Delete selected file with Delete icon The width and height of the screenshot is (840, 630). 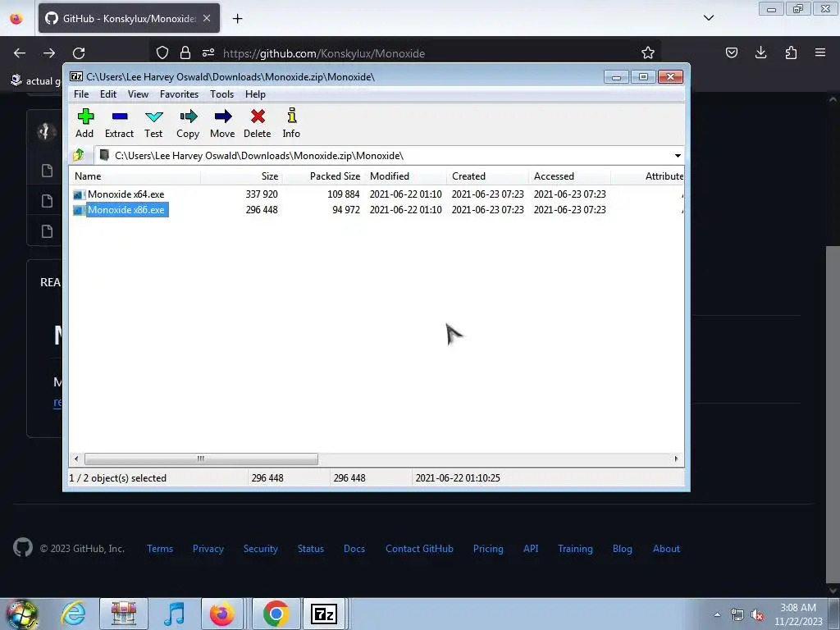tap(257, 124)
